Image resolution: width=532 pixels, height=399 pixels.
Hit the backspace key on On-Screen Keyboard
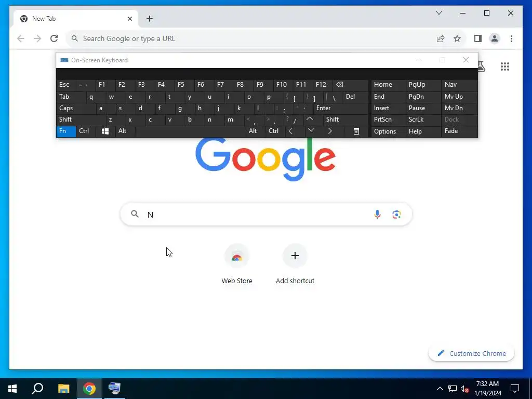pyautogui.click(x=351, y=85)
